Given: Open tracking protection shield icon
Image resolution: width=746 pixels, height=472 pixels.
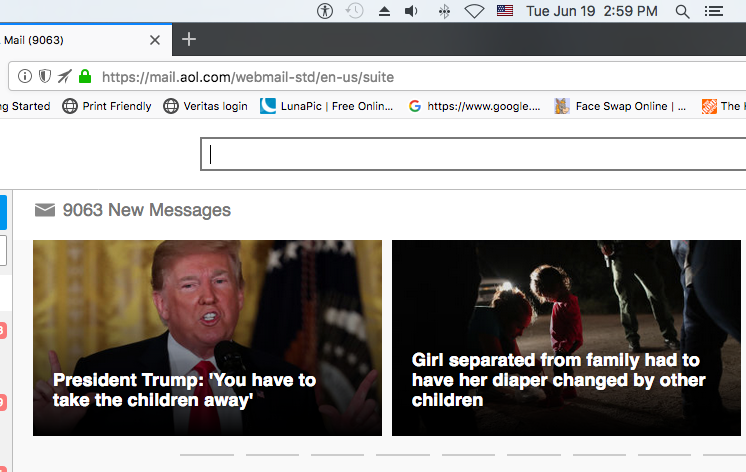Looking at the screenshot, I should (45, 76).
